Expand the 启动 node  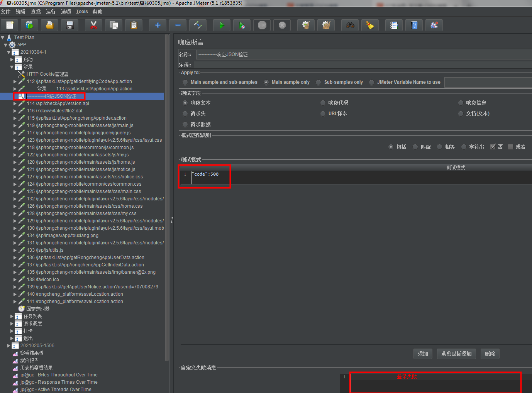[x=12, y=59]
